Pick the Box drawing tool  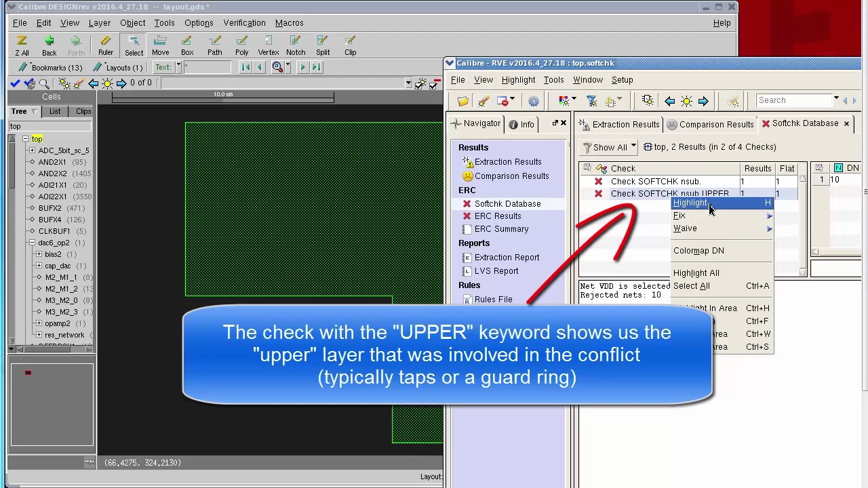(187, 45)
